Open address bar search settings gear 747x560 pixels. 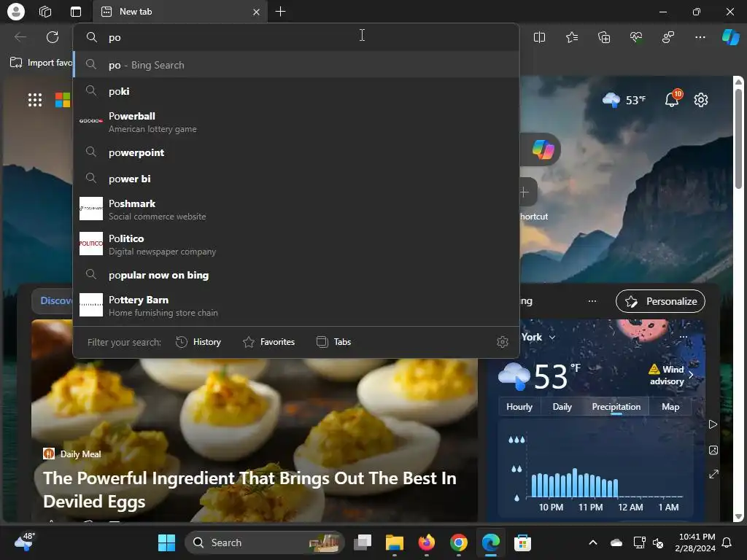(x=502, y=342)
